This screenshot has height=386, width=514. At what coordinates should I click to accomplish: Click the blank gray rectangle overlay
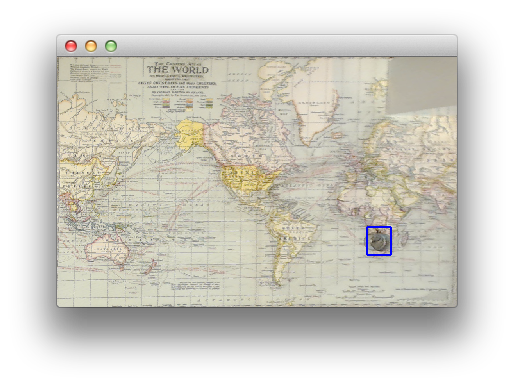click(x=422, y=86)
